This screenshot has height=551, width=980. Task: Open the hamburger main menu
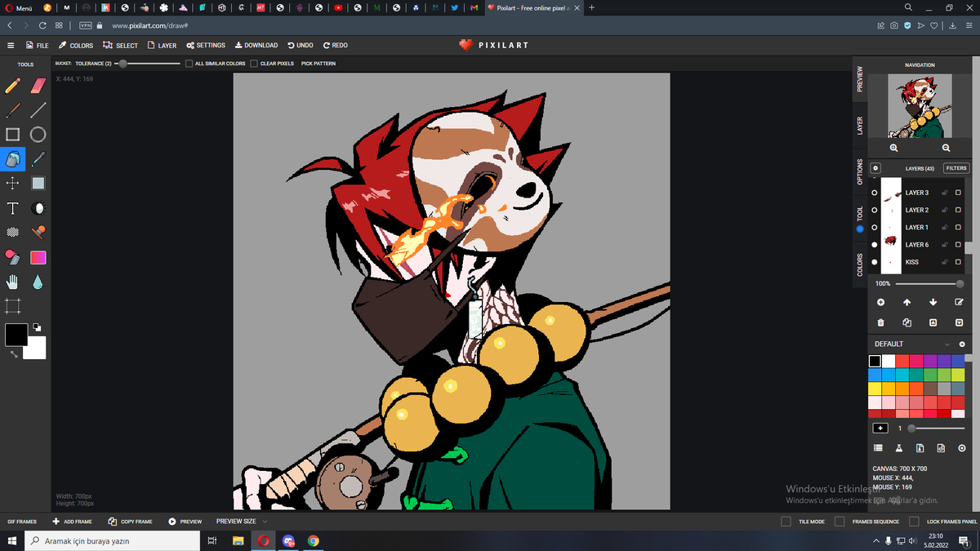coord(11,46)
